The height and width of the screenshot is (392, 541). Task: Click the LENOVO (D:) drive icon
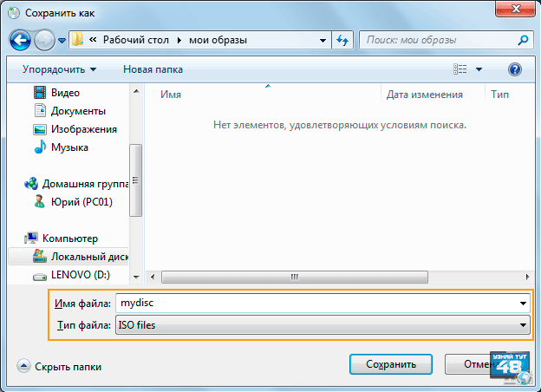(x=40, y=277)
